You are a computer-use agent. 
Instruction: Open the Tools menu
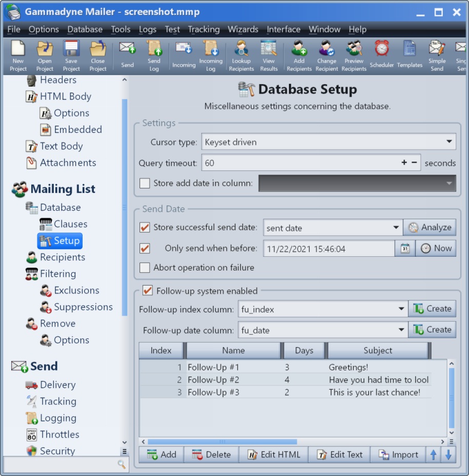(121, 29)
